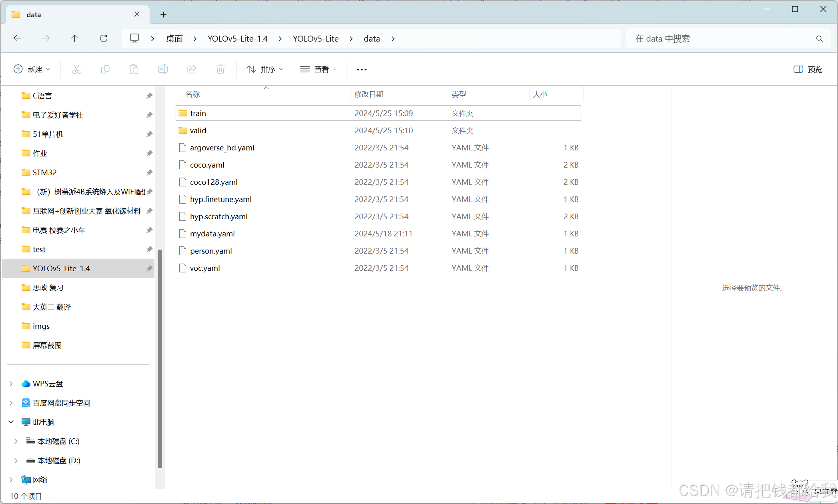Screen dimensions: 838x504
Task: Toggle the 预览 preview pane
Action: [x=808, y=69]
